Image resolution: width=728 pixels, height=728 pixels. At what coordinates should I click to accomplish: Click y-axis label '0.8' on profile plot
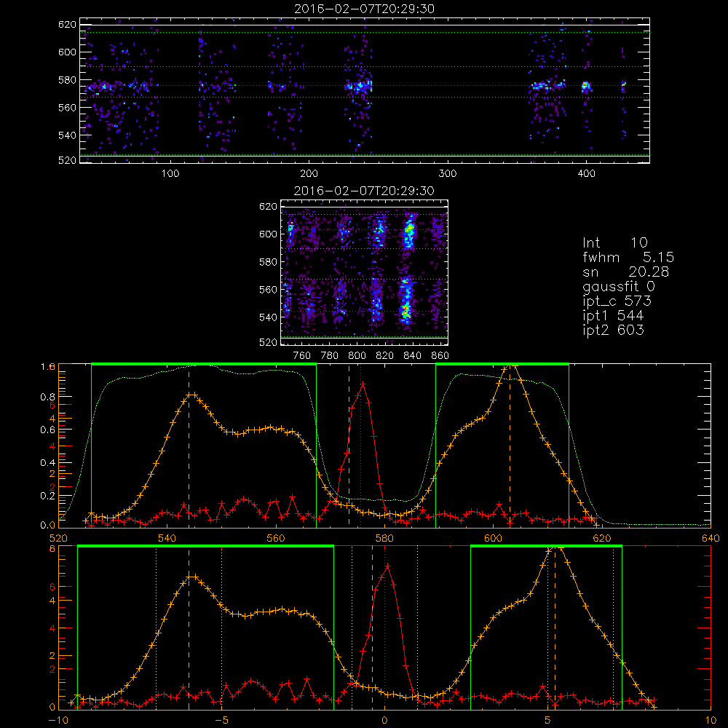pos(48,397)
